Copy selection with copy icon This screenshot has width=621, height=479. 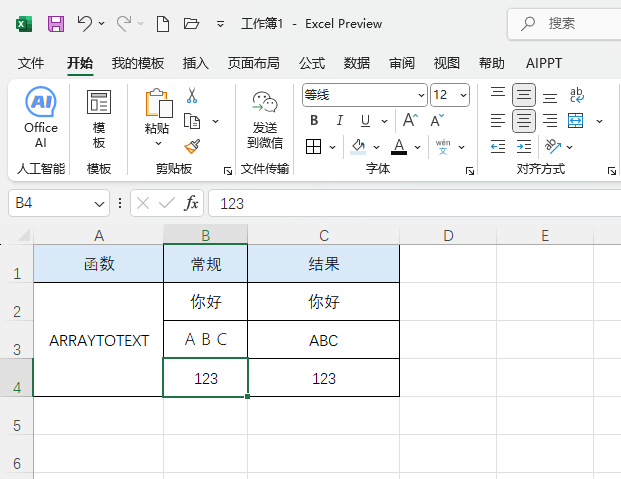[192, 121]
